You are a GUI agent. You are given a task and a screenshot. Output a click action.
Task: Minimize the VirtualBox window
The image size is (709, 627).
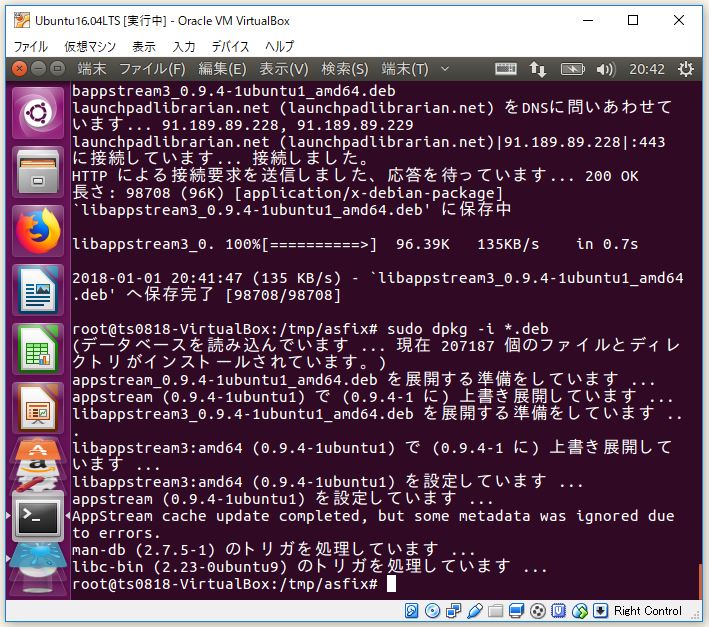(x=588, y=20)
